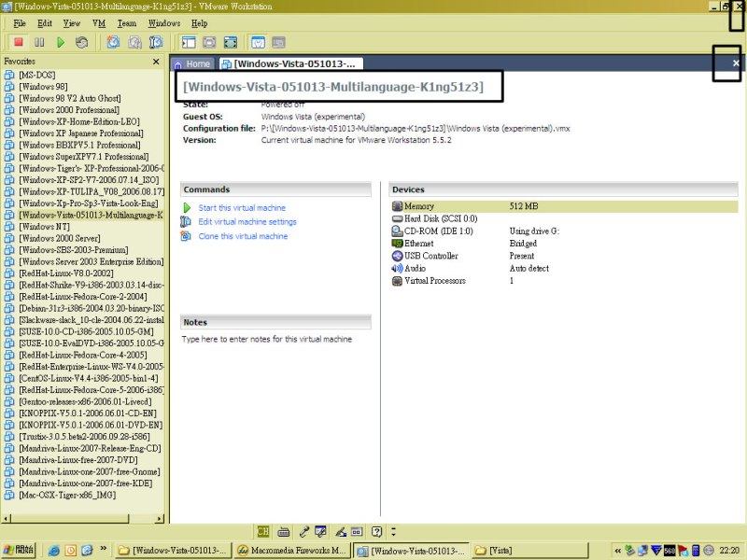
Task: Open the VM menu
Action: tap(99, 22)
